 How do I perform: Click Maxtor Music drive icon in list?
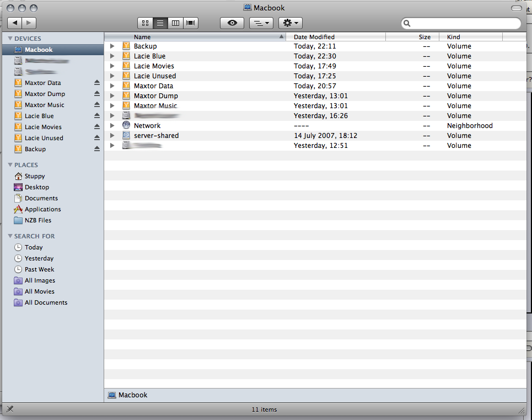[126, 105]
